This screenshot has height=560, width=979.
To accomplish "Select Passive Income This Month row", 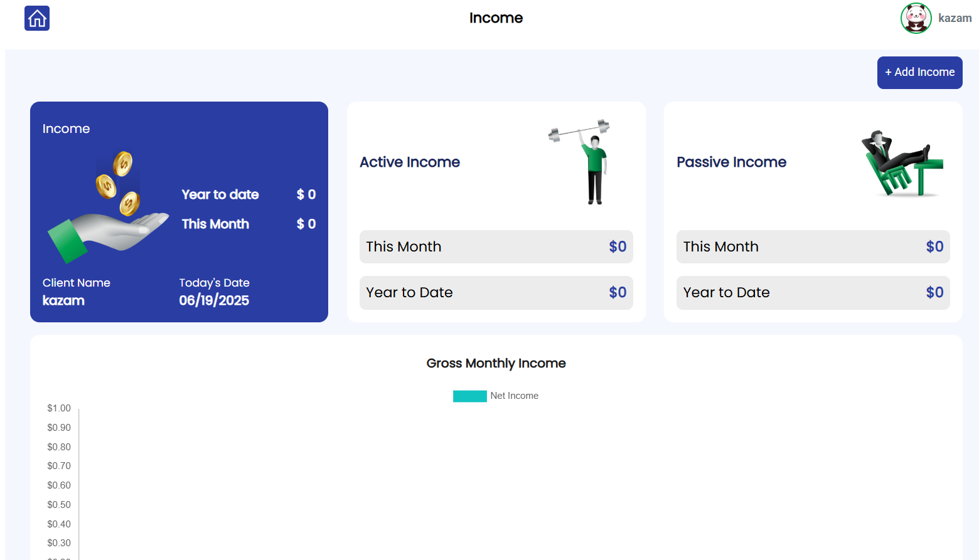I will (x=813, y=246).
